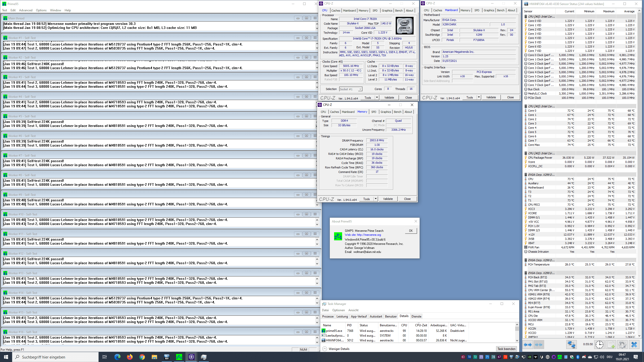Image resolution: width=644 pixels, height=362 pixels.
Task: Click HWiNFO expand-columns double arrow button
Action: [528, 345]
